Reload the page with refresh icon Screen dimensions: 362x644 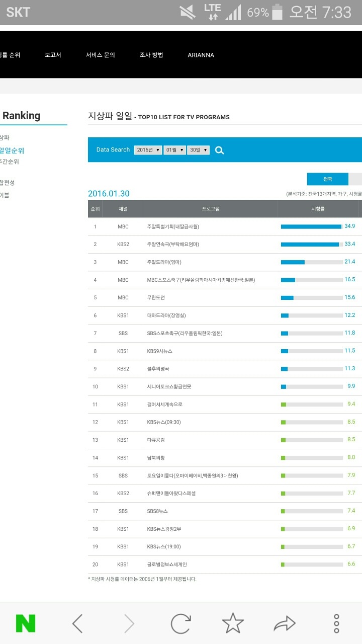pyautogui.click(x=180, y=623)
